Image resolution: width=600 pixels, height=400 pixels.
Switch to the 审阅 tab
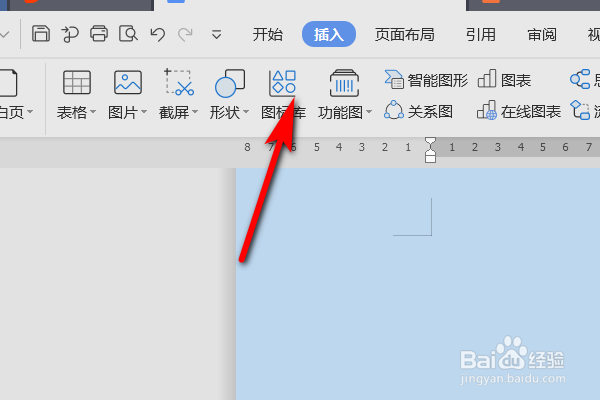[542, 35]
